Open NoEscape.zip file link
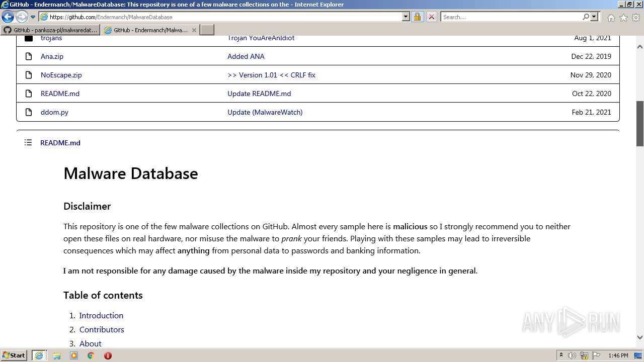This screenshot has height=362, width=644. pyautogui.click(x=61, y=75)
